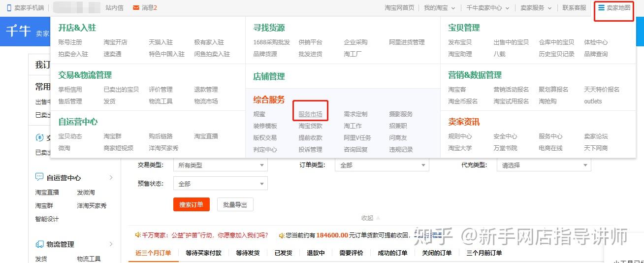644x263 pixels.
Task: Open 联系客服 link
Action: point(575,8)
